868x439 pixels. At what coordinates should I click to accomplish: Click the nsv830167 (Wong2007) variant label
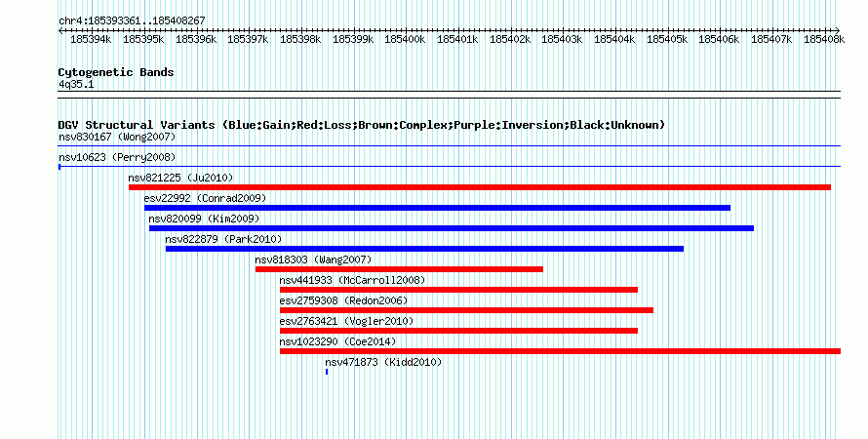[117, 137]
